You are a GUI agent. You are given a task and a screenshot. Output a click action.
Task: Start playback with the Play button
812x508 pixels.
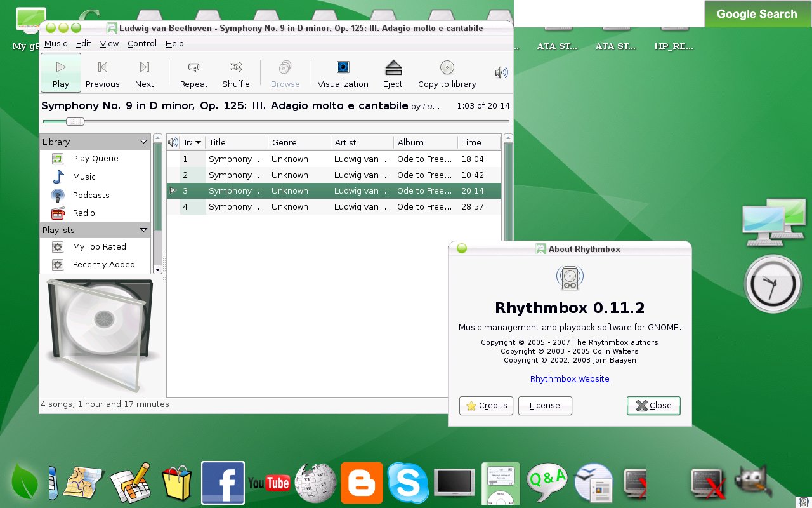point(61,72)
